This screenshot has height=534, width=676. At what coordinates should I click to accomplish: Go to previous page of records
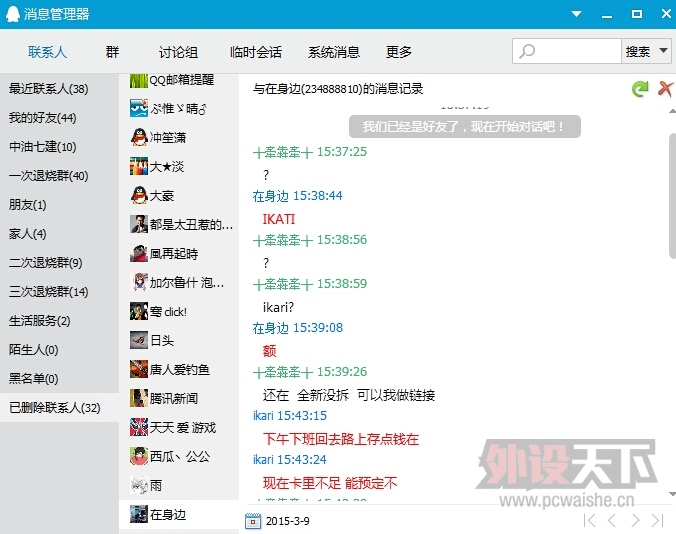point(613,520)
